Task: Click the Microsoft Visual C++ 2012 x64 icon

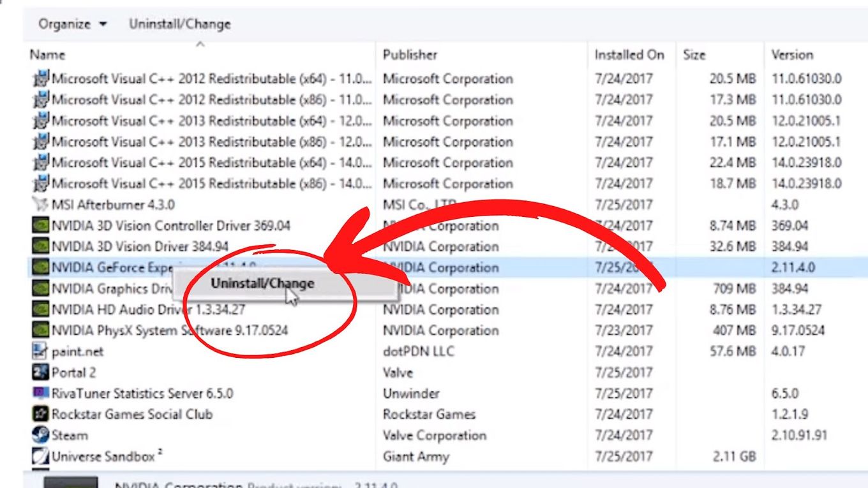Action: point(41,79)
